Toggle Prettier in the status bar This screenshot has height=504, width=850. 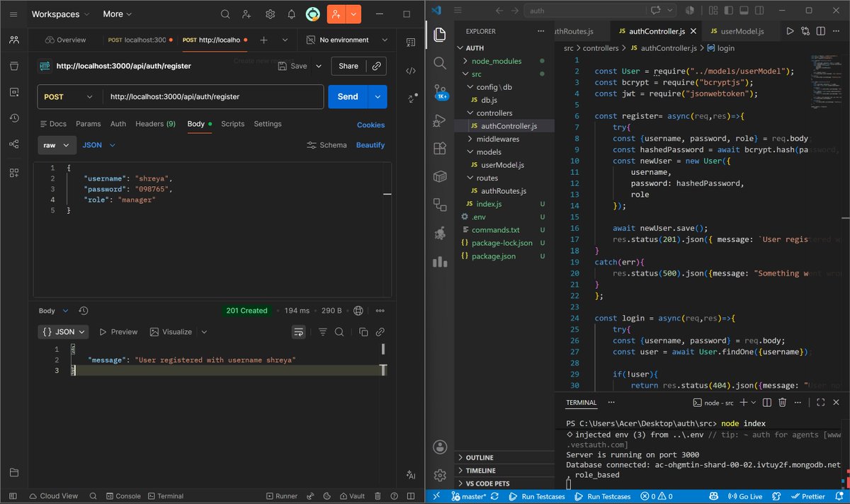(808, 497)
